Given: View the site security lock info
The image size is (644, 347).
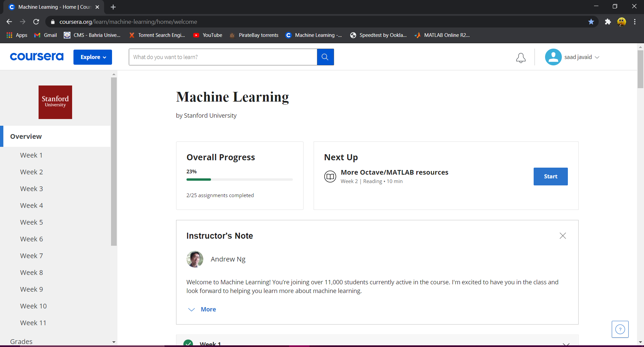Looking at the screenshot, I should (53, 22).
